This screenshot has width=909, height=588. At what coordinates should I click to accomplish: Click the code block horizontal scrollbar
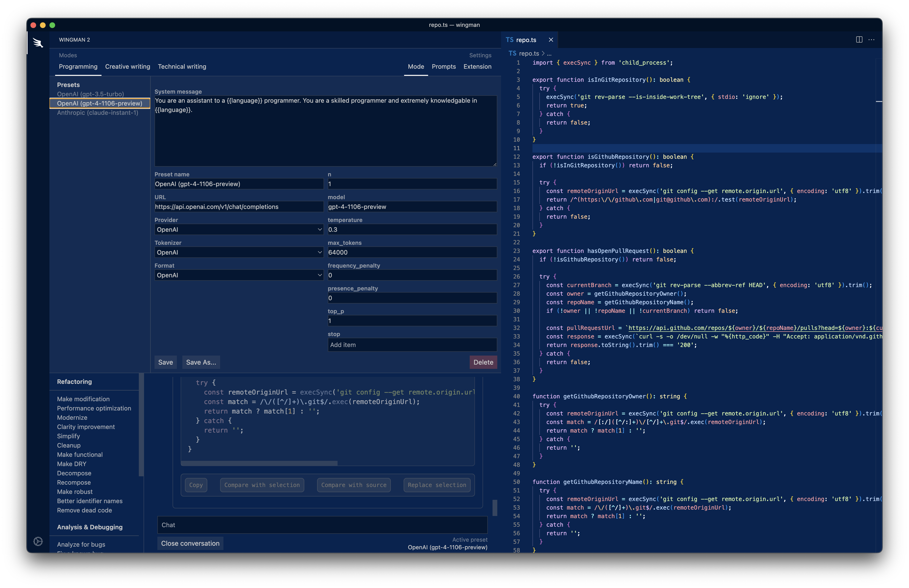(x=259, y=463)
